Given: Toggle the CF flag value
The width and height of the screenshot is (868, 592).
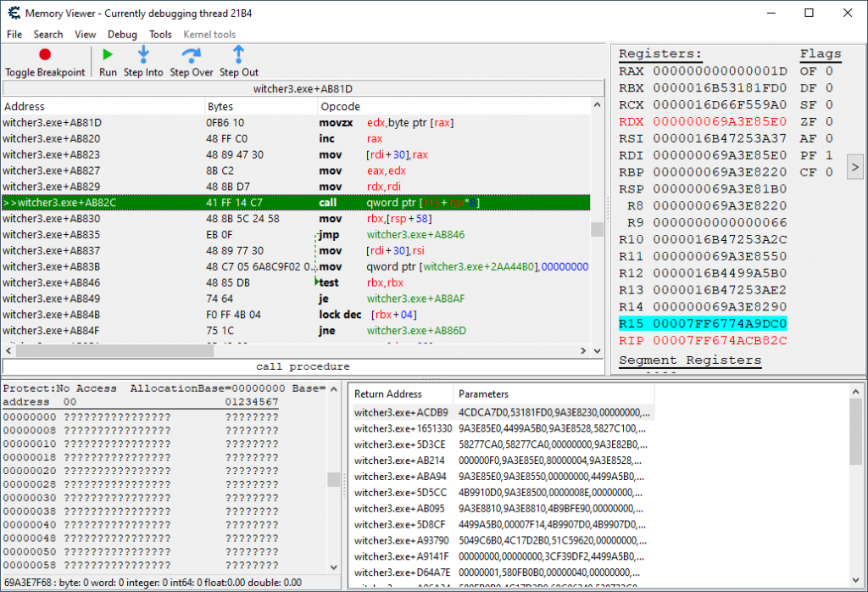Looking at the screenshot, I should coord(829,172).
